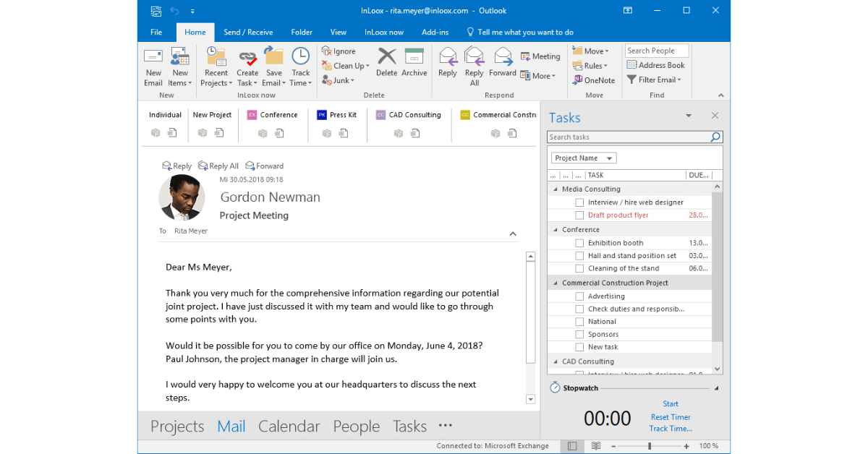Image resolution: width=868 pixels, height=454 pixels.
Task: Send message to OneNote
Action: 593,80
